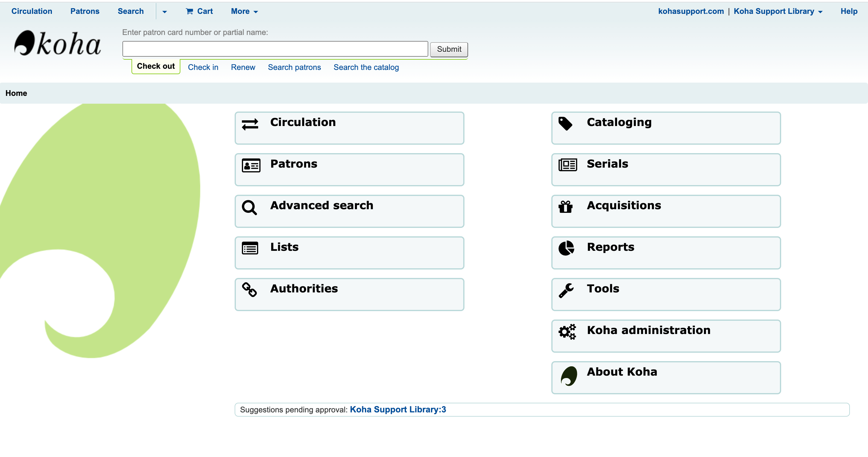This screenshot has height=457, width=868.
Task: Expand the Search dropdown arrow
Action: [165, 11]
